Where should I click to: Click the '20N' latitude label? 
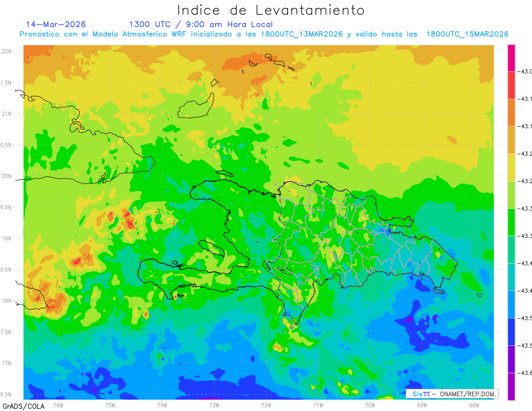(x=8, y=176)
